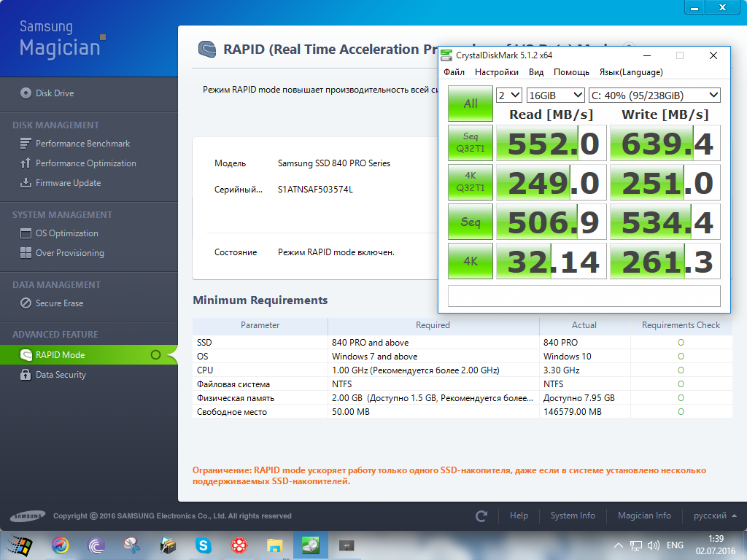Click the refresh icon in Magician footer
Image resolution: width=747 pixels, height=560 pixels.
coord(481,516)
